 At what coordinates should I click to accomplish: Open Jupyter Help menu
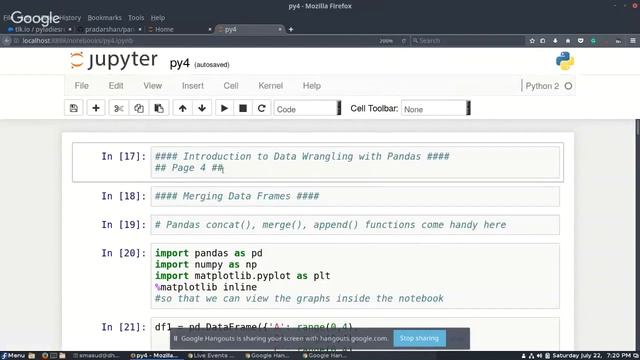click(x=311, y=86)
